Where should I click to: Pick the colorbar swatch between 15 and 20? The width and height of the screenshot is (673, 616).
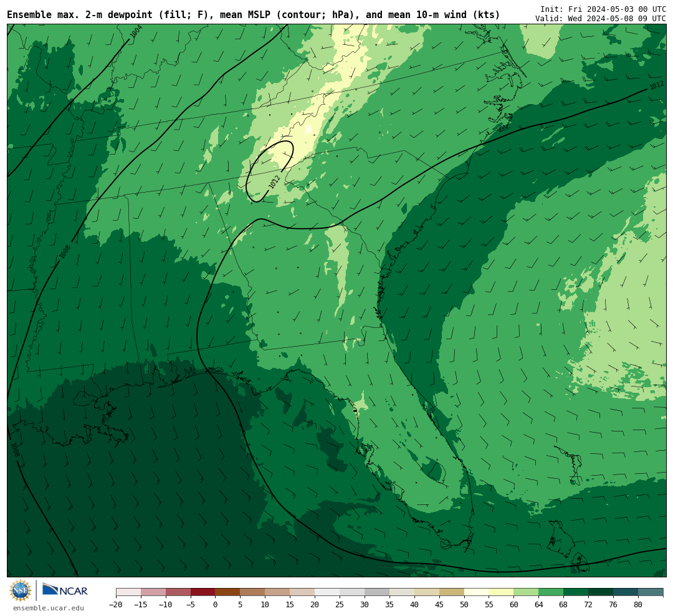[x=303, y=592]
